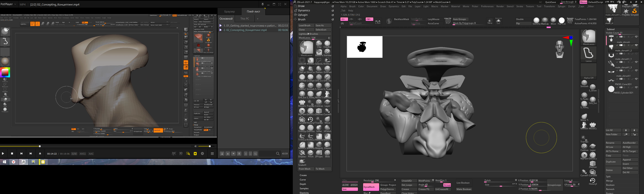This screenshot has width=644, height=194.
Task: Pick the History Recall brush icon
Action: [x=311, y=120]
